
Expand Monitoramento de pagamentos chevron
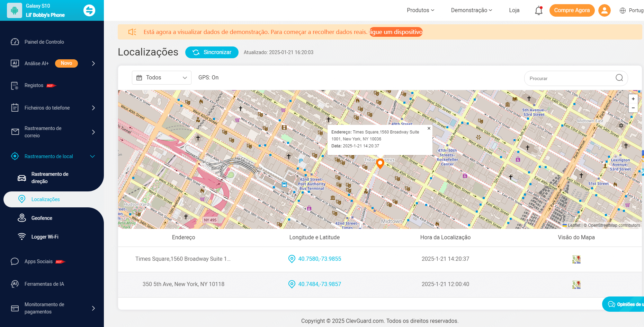coord(93,308)
